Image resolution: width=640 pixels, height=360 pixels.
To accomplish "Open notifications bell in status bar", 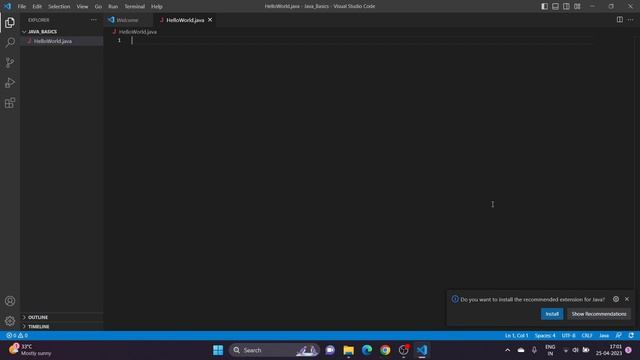I will click(631, 335).
